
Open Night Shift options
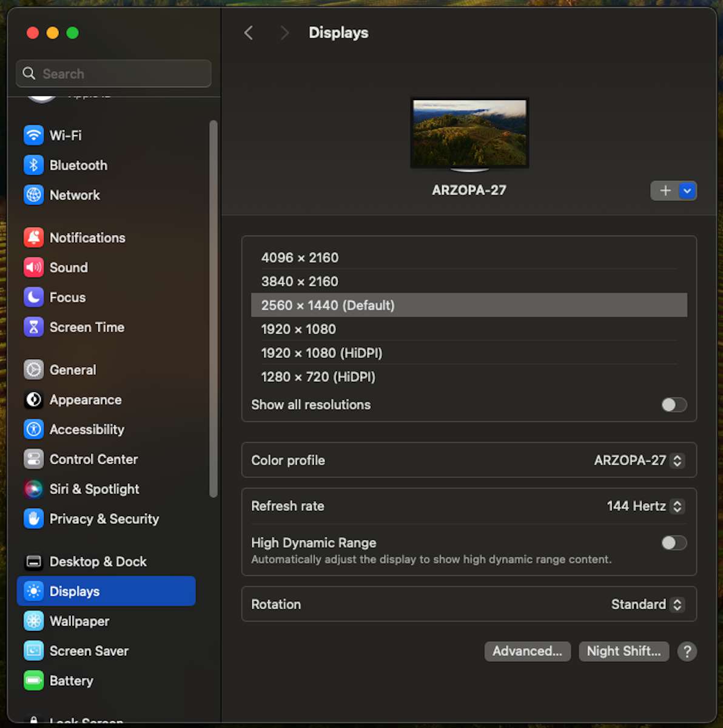point(624,651)
